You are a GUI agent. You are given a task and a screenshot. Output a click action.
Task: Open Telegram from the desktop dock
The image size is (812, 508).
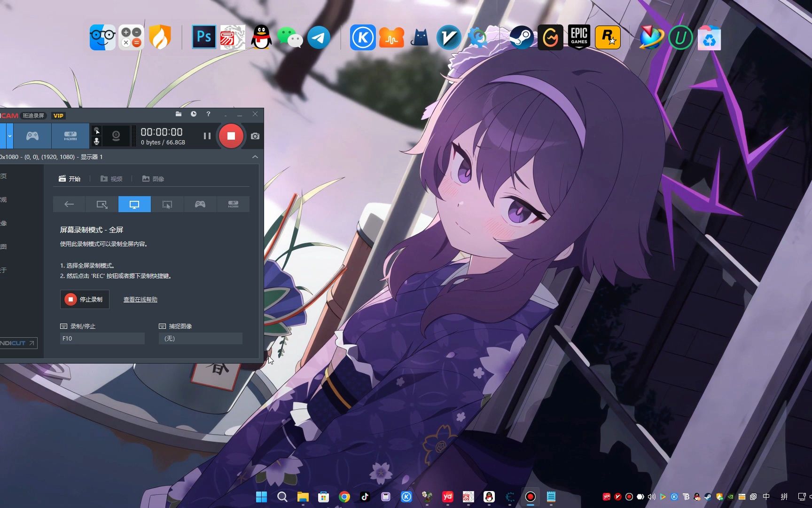coord(319,38)
